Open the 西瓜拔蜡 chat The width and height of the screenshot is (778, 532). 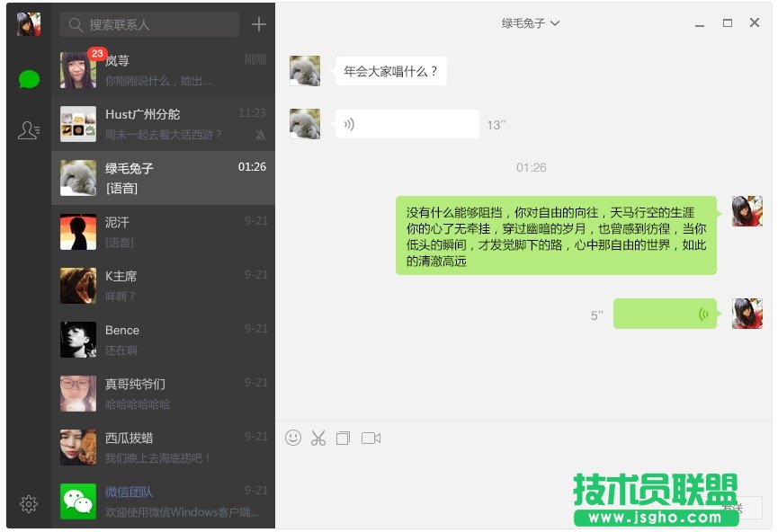[163, 448]
